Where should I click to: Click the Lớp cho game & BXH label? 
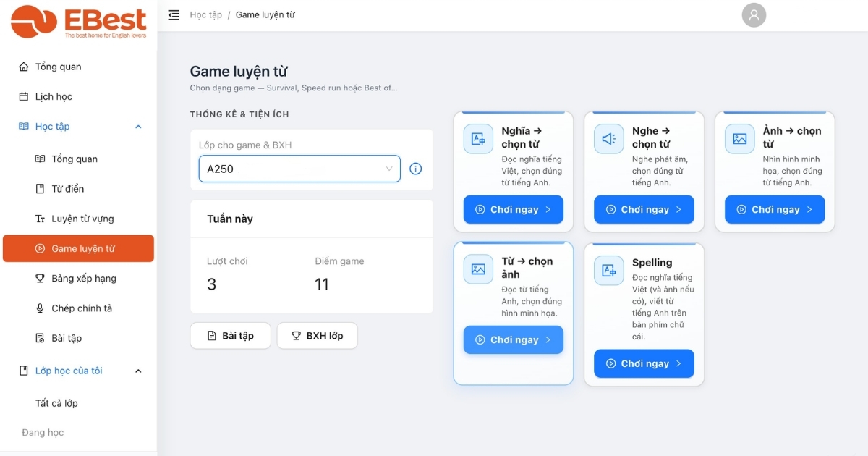(x=245, y=145)
